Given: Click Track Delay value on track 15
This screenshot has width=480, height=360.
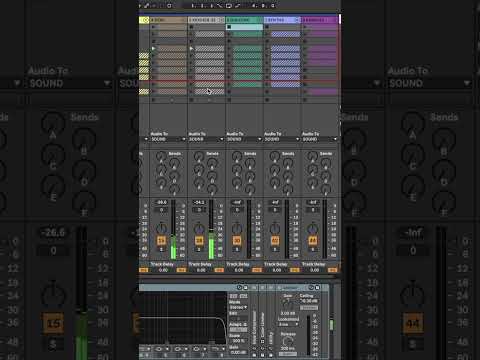Looking at the screenshot, I should tap(163, 270).
